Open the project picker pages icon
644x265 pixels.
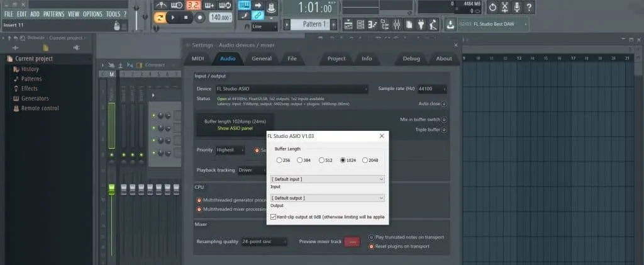(409, 25)
